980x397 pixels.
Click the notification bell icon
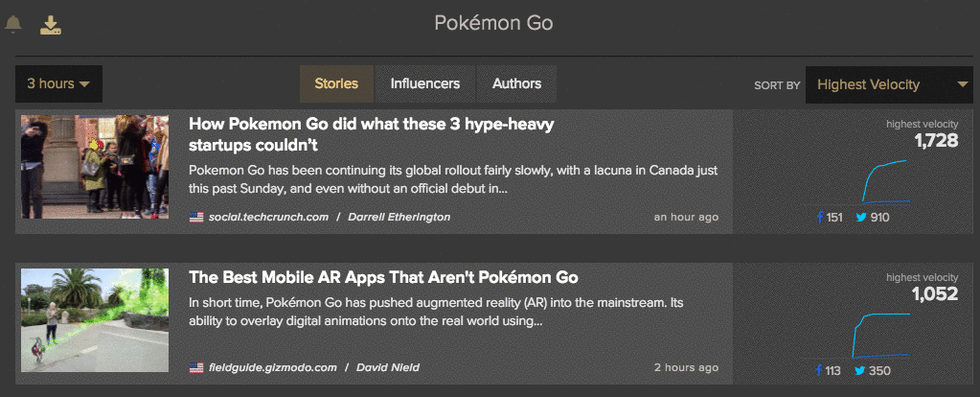pyautogui.click(x=13, y=24)
